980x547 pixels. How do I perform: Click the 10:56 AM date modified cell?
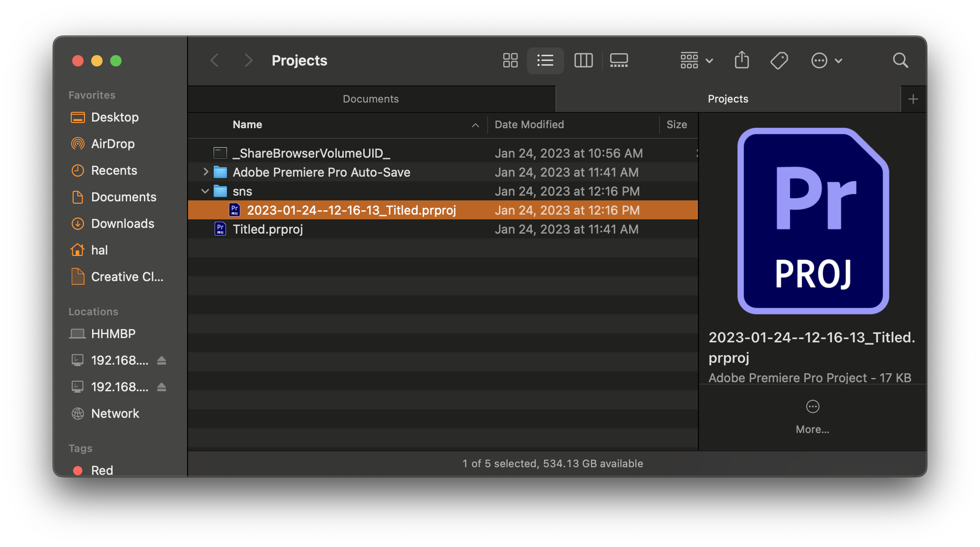coord(568,153)
